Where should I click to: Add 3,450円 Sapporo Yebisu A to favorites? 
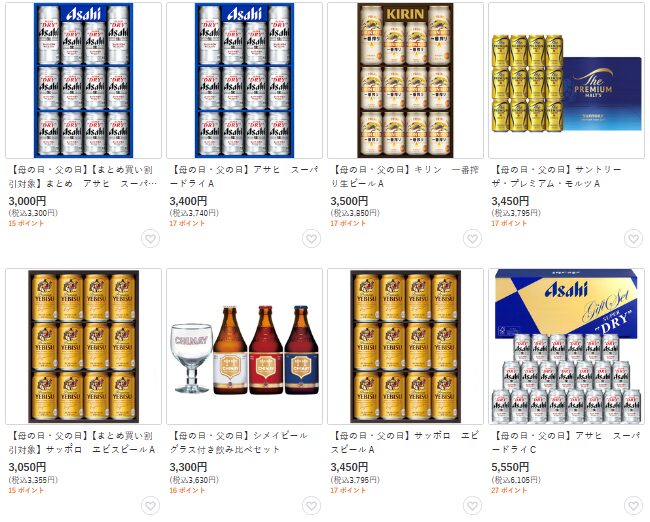(472, 505)
